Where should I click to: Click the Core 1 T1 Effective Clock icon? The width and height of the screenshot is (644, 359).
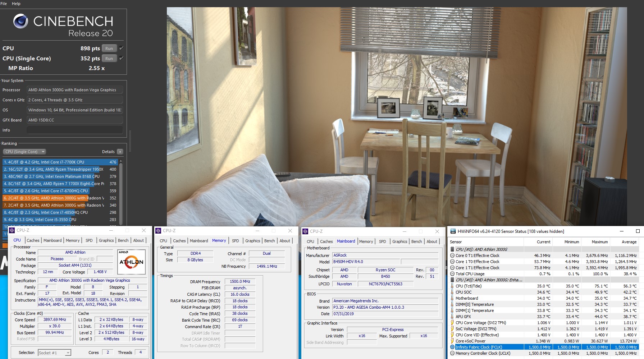pyautogui.click(x=452, y=268)
